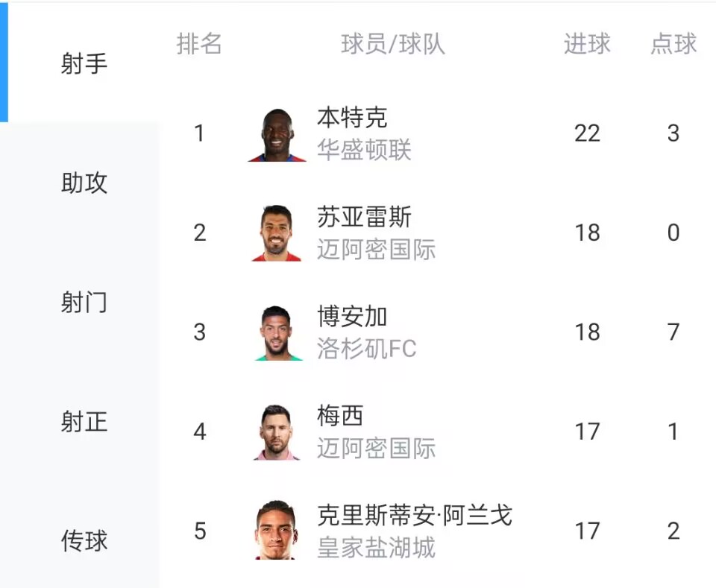Open 苏亚雷斯 player photo

277,233
